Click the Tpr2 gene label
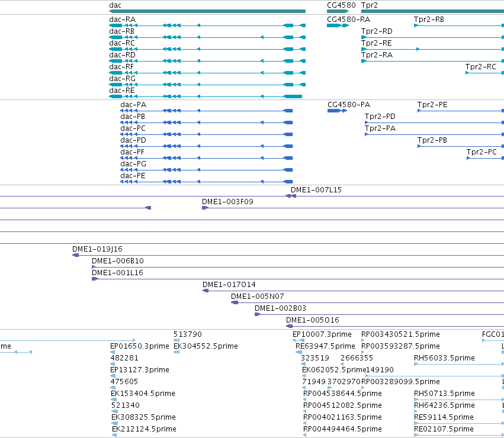This screenshot has height=438, width=504. (370, 5)
